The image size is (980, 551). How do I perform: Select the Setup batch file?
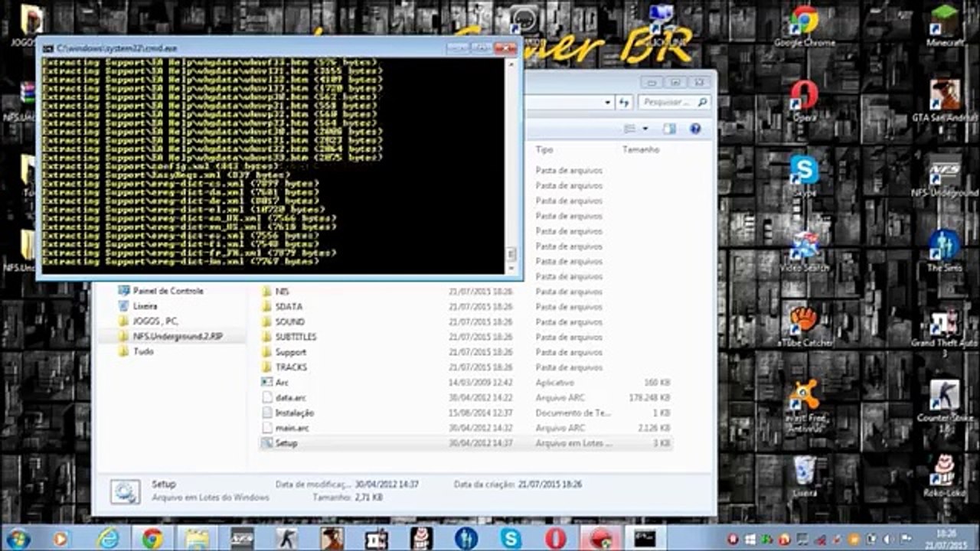466,443
